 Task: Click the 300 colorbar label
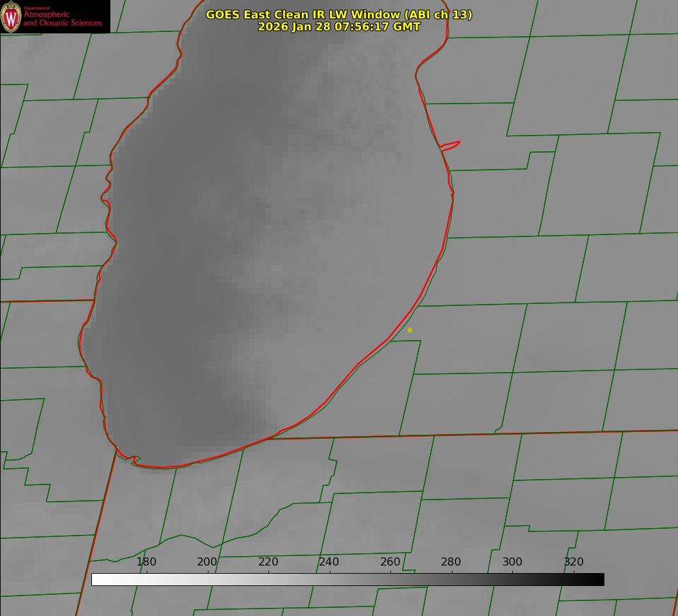click(512, 561)
